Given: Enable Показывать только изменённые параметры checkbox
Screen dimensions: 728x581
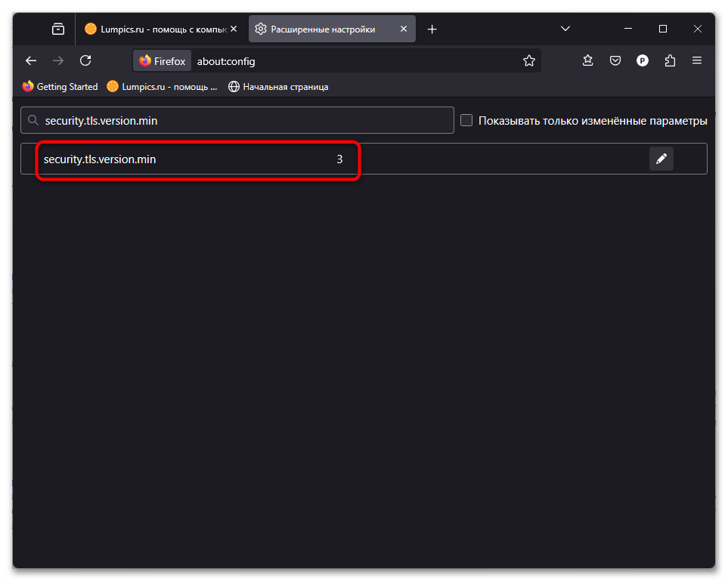Looking at the screenshot, I should click(466, 120).
